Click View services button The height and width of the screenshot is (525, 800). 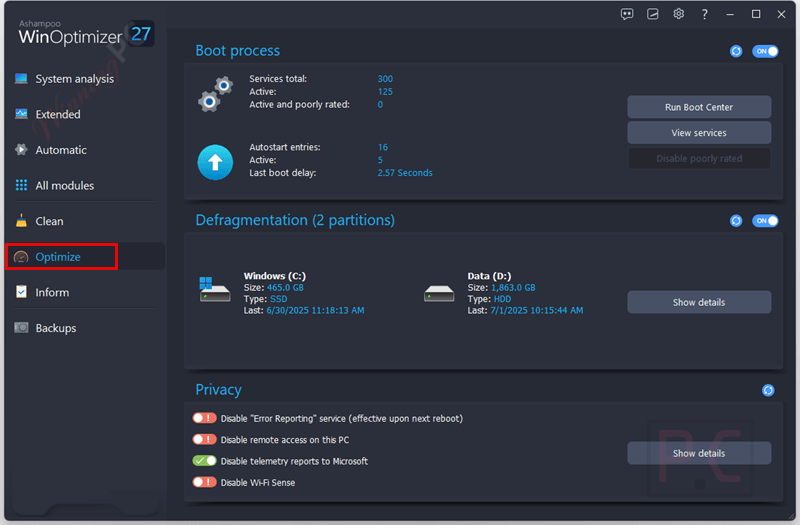coord(699,133)
